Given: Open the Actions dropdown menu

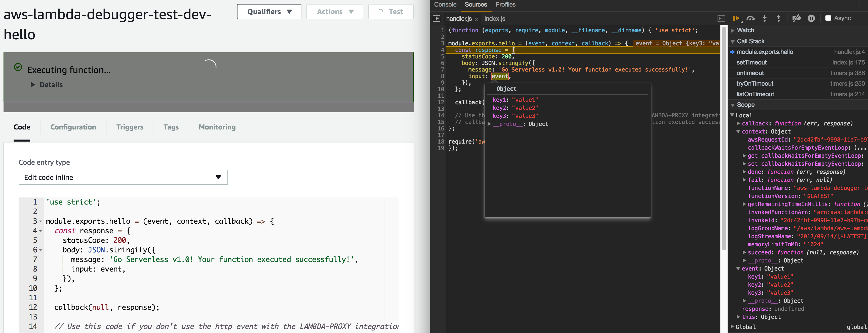Looking at the screenshot, I should tap(334, 11).
